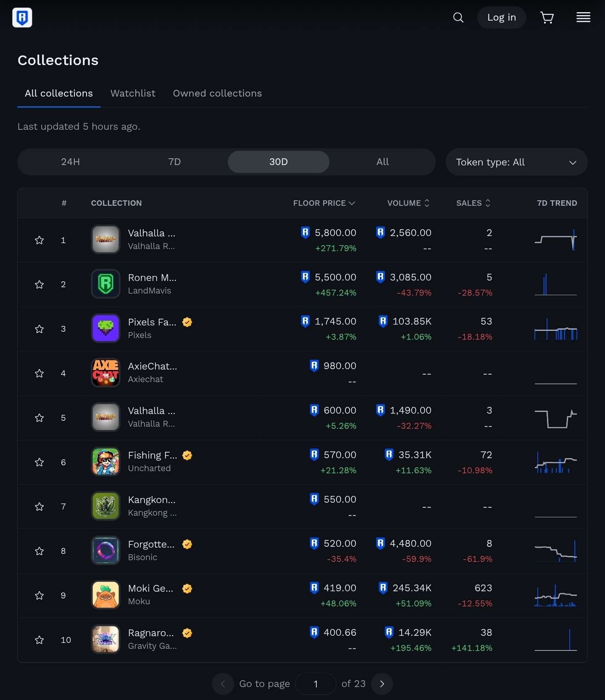This screenshot has height=700, width=605.
Task: Sort by Floor Price column header
Action: (324, 203)
